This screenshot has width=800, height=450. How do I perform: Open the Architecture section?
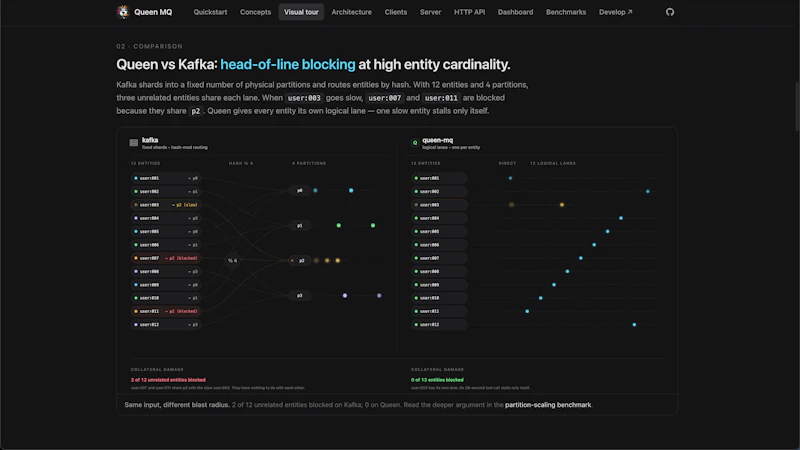(352, 12)
